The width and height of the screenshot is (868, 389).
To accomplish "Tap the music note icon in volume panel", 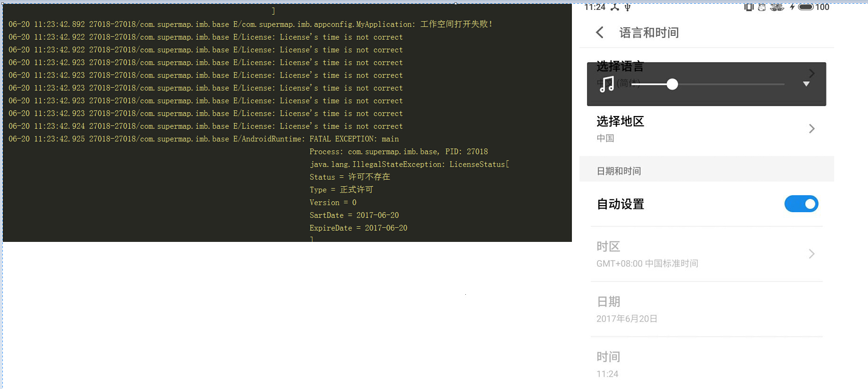I will point(607,84).
